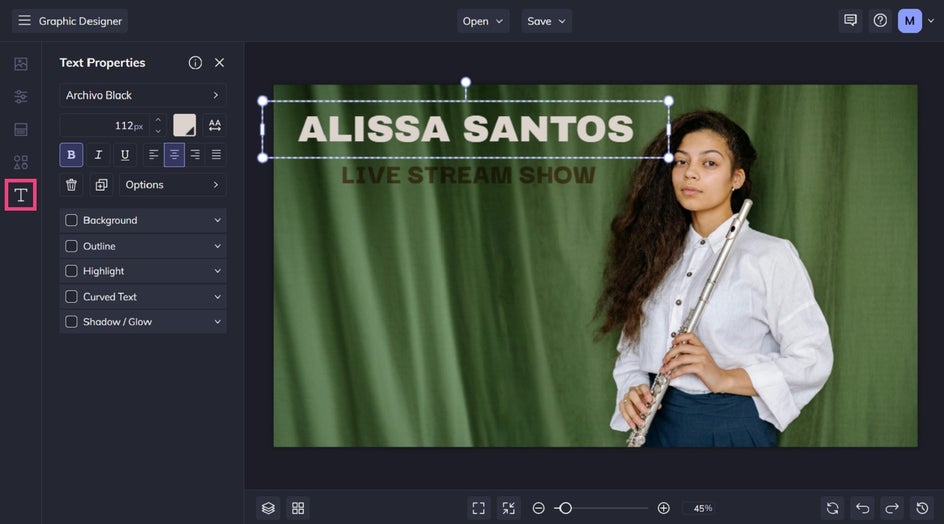Open the Save dropdown menu

[x=546, y=21]
